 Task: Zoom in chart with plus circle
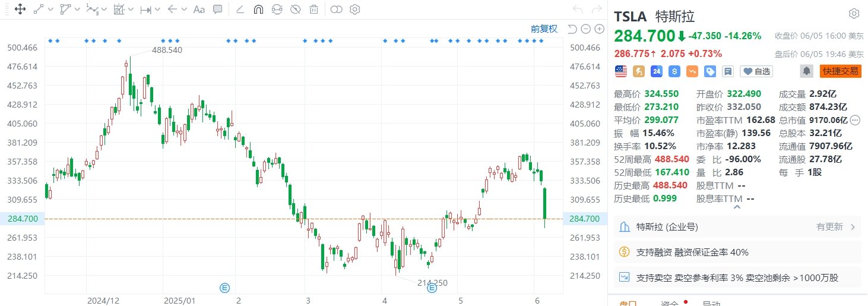[599, 29]
